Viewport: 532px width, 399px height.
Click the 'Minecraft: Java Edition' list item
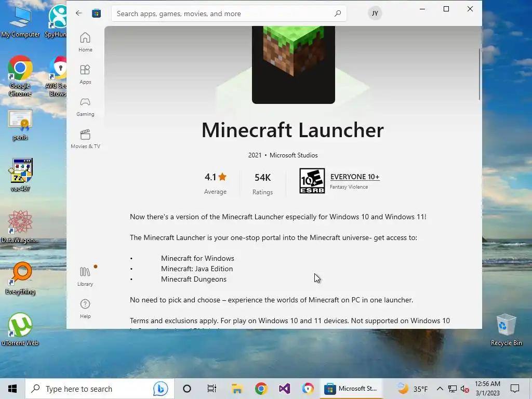click(x=197, y=269)
